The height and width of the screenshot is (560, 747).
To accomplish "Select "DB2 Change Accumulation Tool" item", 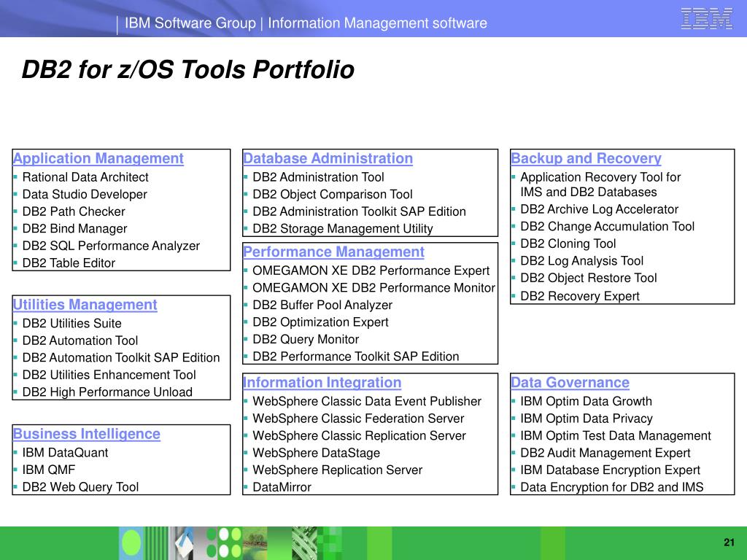I will pyautogui.click(x=608, y=226).
